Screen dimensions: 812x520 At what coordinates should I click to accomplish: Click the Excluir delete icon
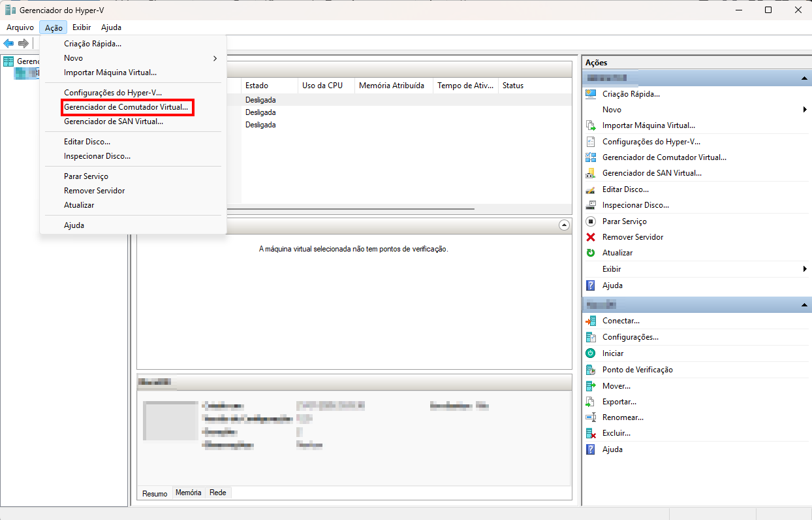click(x=591, y=433)
